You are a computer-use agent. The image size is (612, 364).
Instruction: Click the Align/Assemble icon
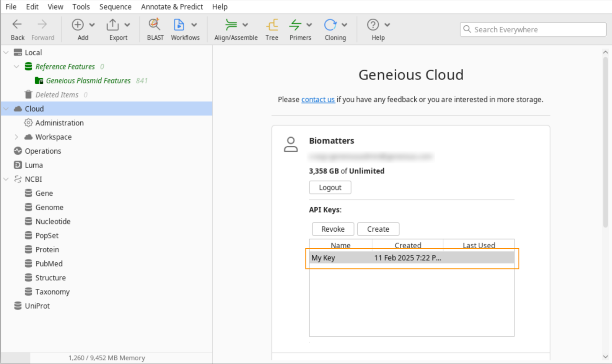click(231, 25)
